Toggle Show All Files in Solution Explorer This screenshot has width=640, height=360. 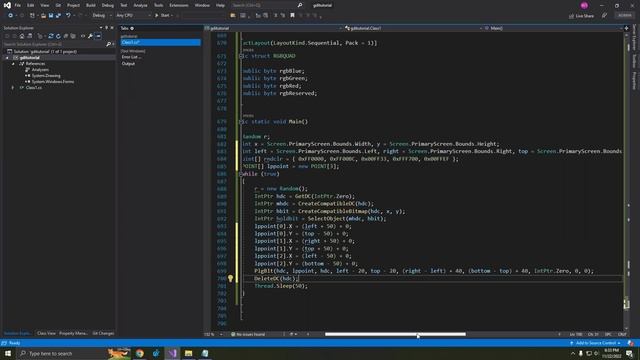point(73,36)
